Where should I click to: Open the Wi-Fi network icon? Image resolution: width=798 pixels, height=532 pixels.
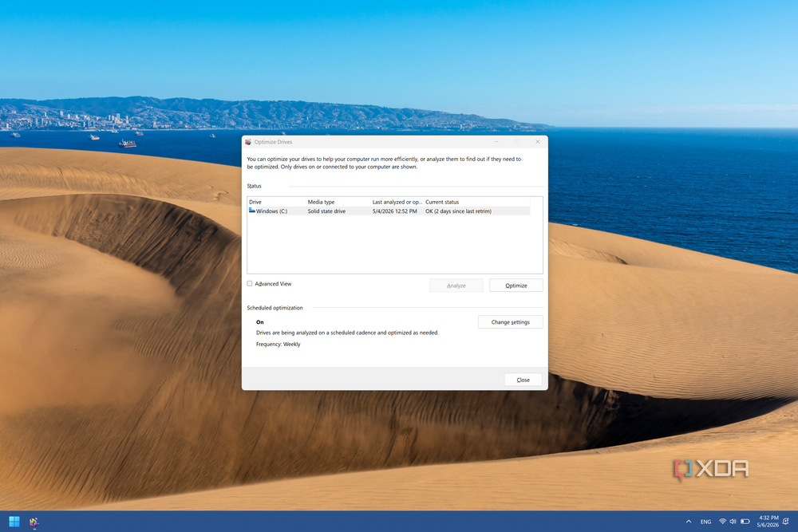(x=722, y=522)
